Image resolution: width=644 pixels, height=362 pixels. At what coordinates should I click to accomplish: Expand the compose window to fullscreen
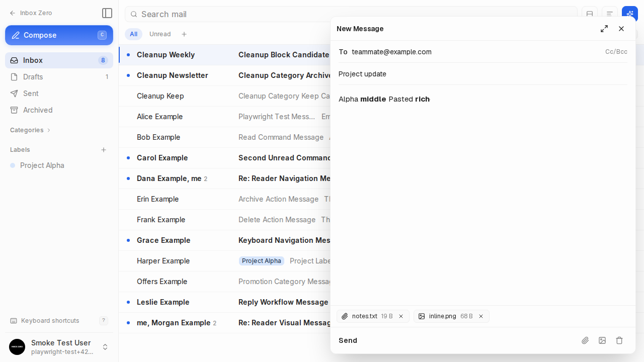(604, 29)
